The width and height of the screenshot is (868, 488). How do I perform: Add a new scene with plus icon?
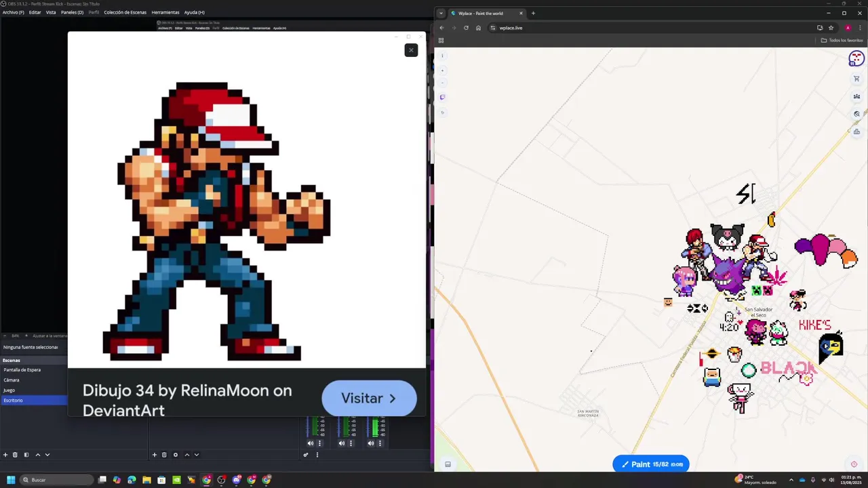click(x=5, y=455)
